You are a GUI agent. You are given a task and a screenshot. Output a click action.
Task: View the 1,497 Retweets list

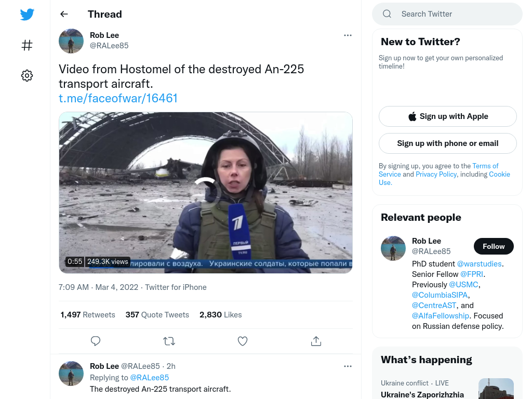coord(88,315)
